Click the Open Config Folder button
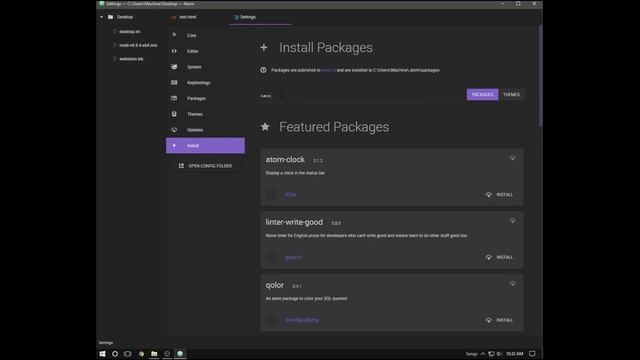 pyautogui.click(x=205, y=166)
